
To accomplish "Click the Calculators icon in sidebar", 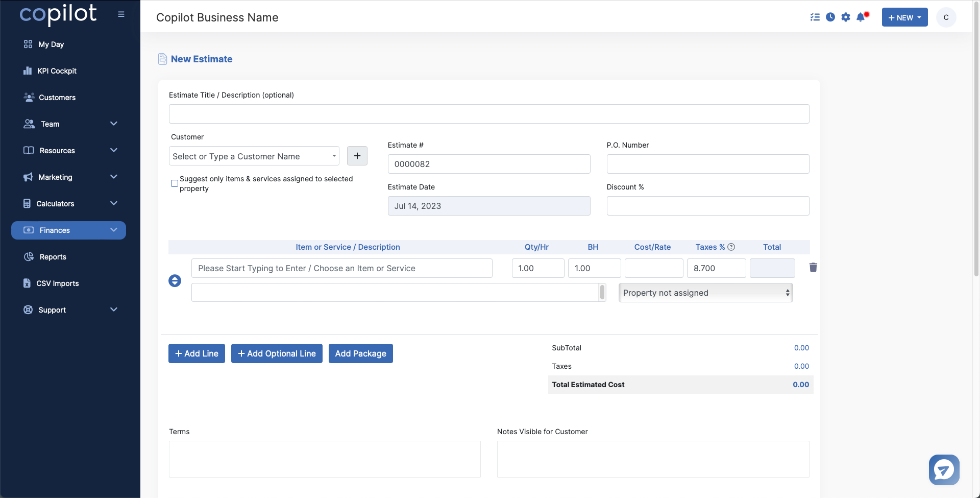I will tap(27, 203).
